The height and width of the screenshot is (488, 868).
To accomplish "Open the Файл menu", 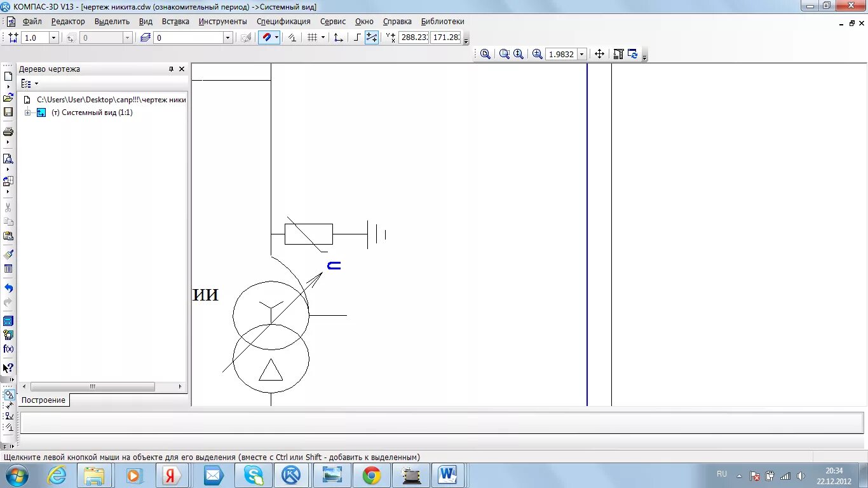I will coord(32,21).
